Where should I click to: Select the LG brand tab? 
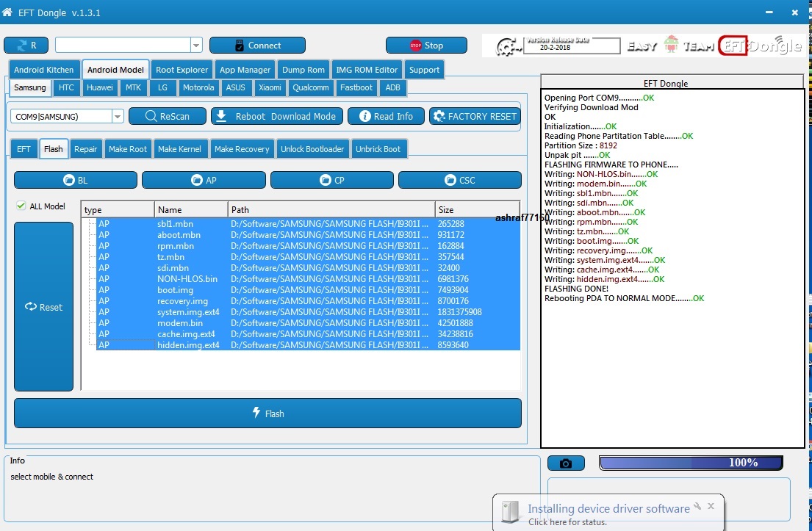[162, 87]
